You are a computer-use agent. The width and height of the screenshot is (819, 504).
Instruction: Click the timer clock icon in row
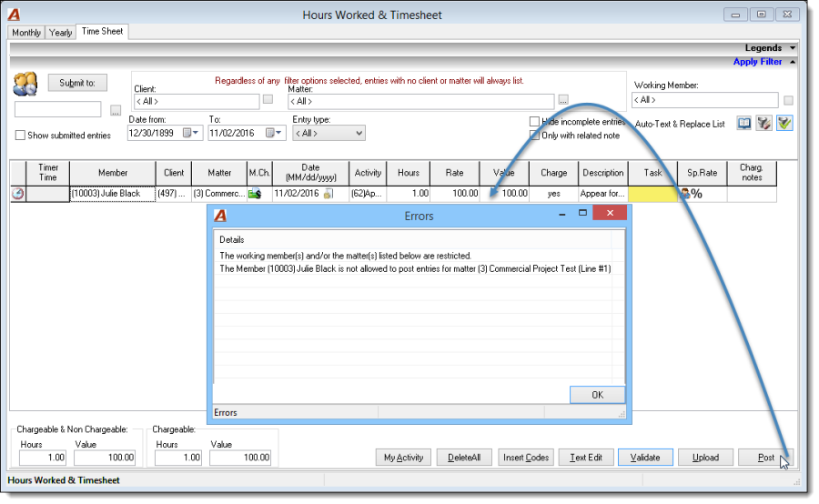(18, 194)
